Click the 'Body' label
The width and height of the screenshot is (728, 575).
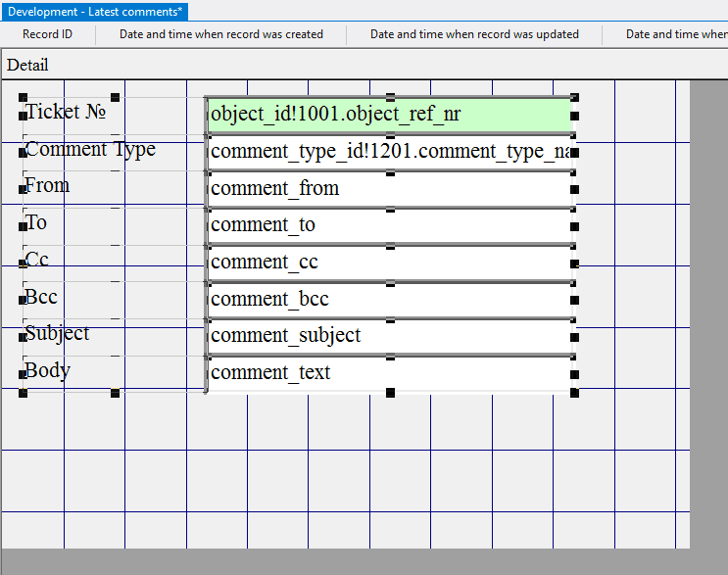click(48, 371)
